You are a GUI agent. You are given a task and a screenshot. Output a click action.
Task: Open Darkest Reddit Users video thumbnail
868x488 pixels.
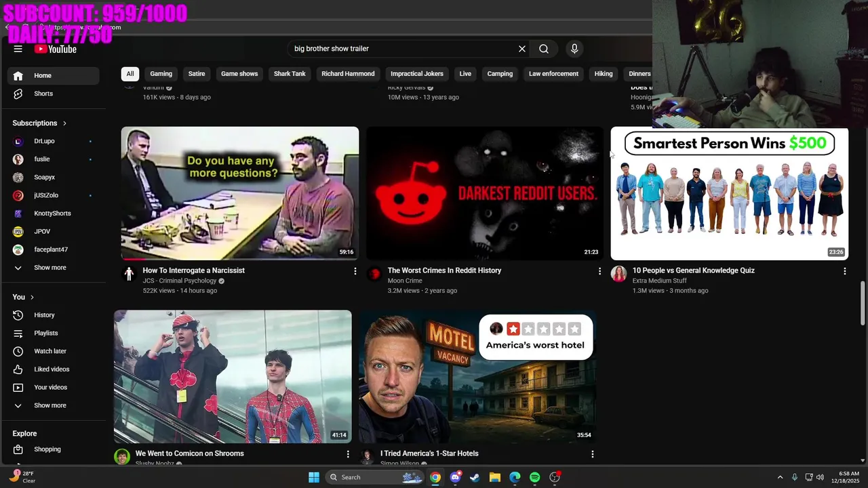(x=485, y=193)
